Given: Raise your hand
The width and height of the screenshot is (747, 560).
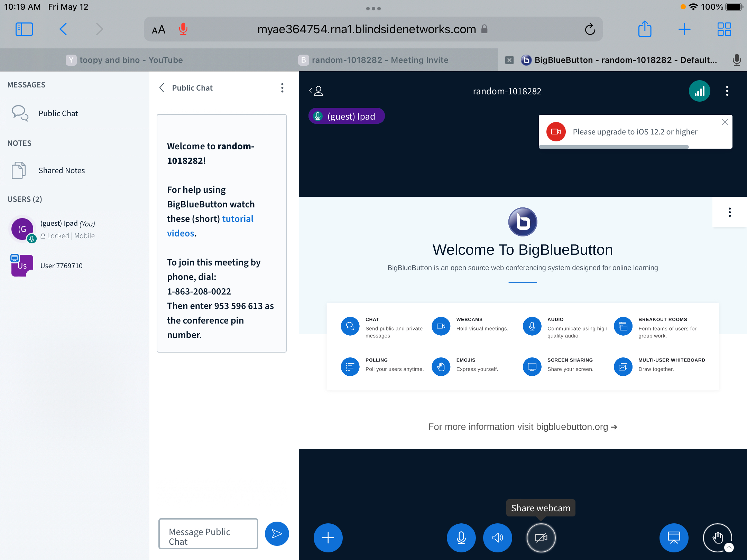Looking at the screenshot, I should (x=717, y=538).
